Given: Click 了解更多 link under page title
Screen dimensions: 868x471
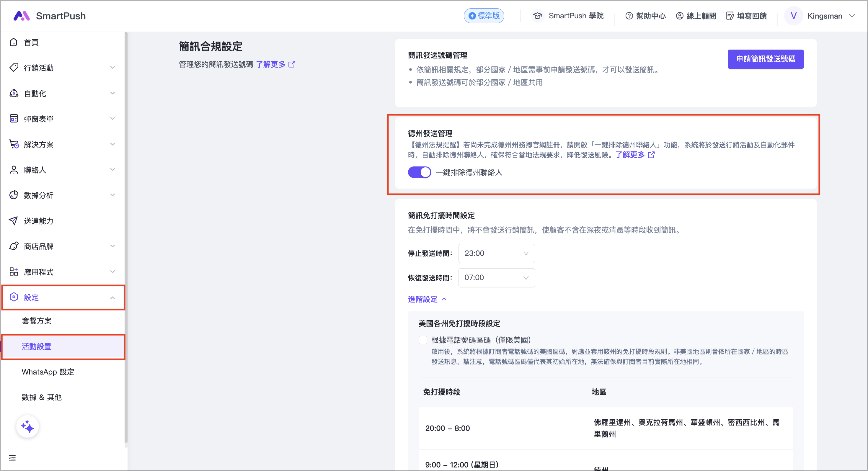Looking at the screenshot, I should pos(270,64).
